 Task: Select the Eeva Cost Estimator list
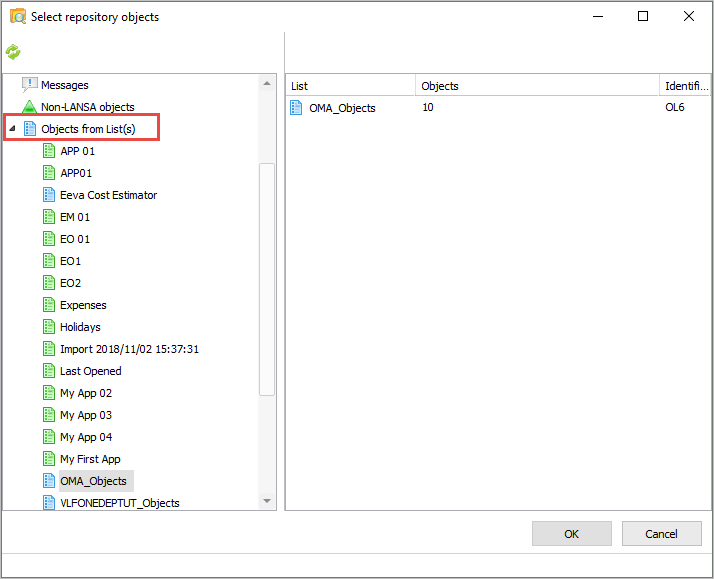108,195
